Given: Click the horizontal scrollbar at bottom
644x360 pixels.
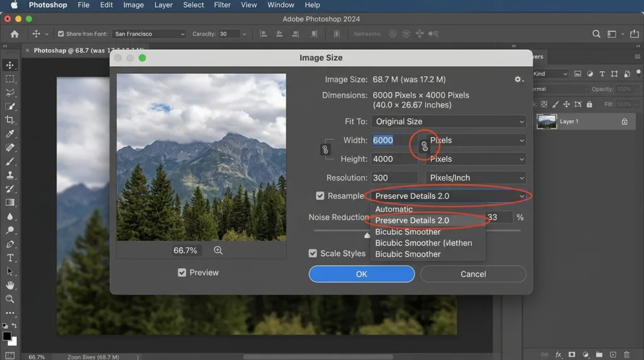Looking at the screenshot, I should point(318,357).
